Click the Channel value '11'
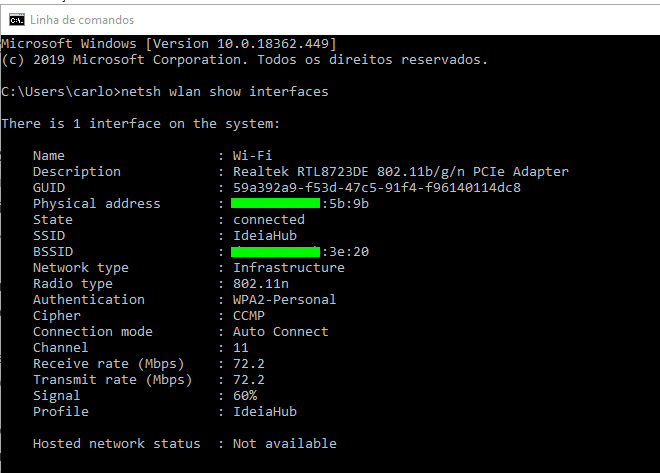 click(x=241, y=348)
